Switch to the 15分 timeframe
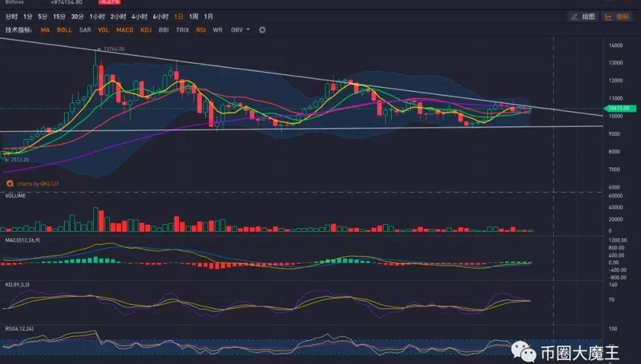Image resolution: width=641 pixels, height=364 pixels. (59, 17)
